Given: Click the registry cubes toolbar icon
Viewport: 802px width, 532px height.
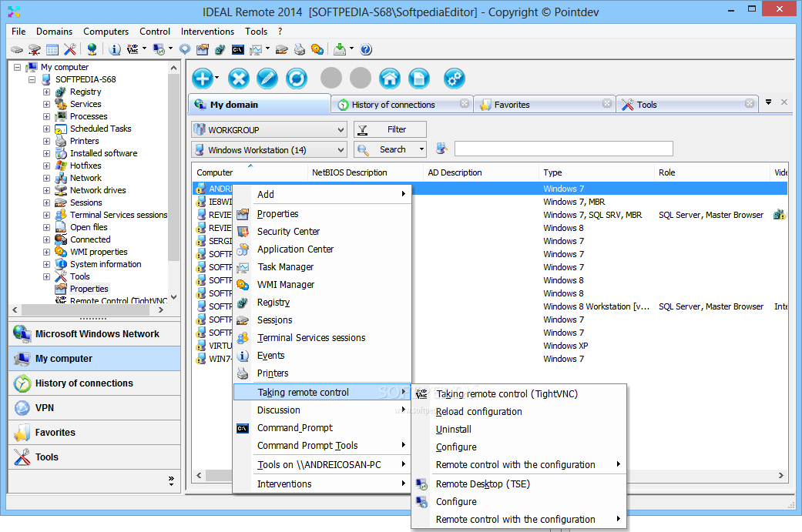Looking at the screenshot, I should pyautogui.click(x=220, y=49).
